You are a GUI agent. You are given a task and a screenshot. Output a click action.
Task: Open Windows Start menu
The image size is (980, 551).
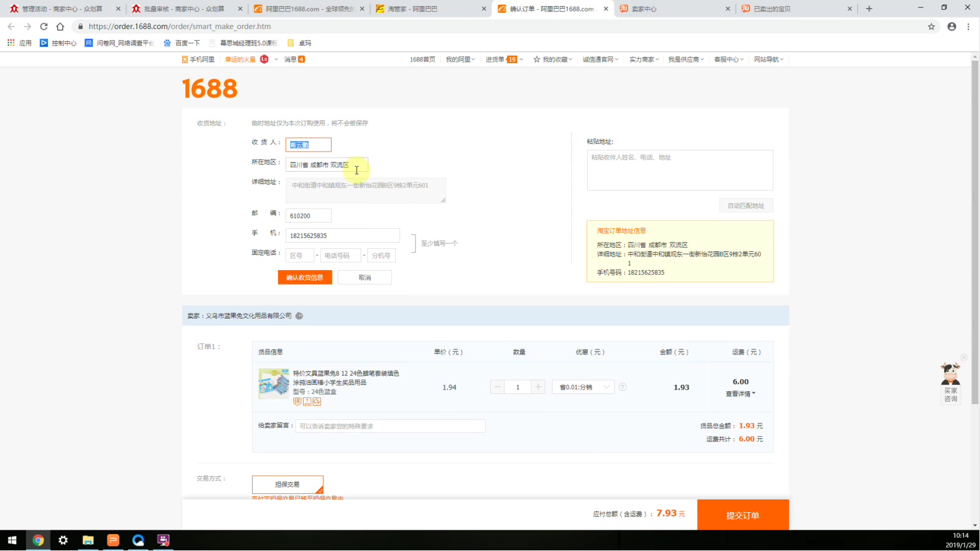pos(12,540)
